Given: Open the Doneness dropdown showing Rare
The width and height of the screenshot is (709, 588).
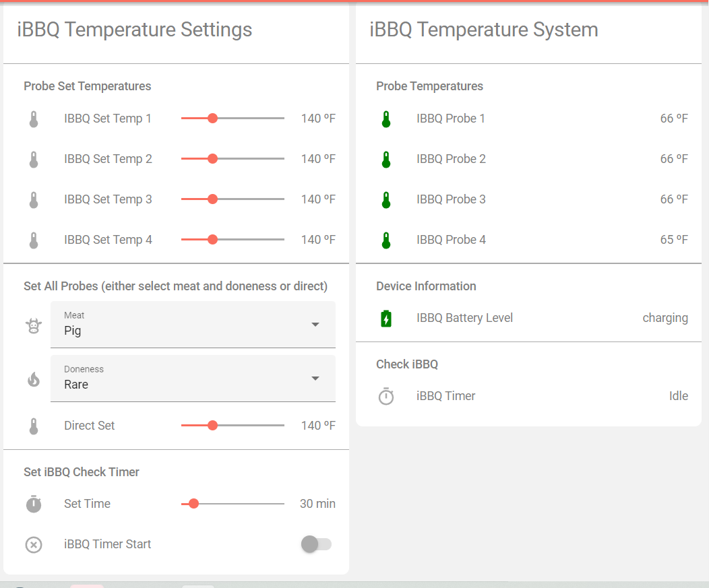Looking at the screenshot, I should coord(193,379).
